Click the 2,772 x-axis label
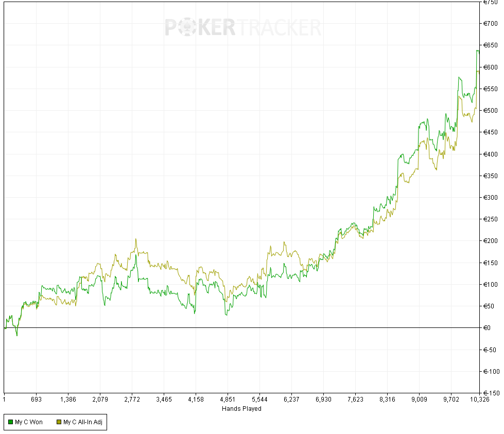 (x=132, y=400)
